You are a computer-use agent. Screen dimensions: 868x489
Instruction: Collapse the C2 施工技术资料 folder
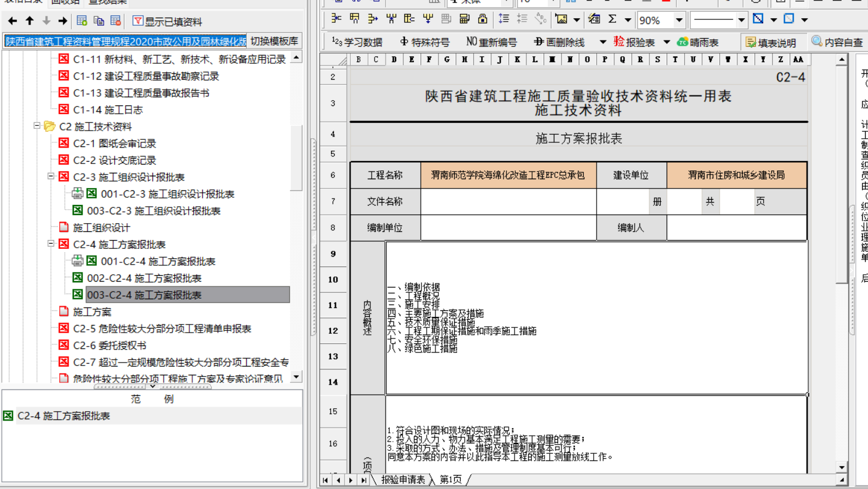tap(37, 126)
